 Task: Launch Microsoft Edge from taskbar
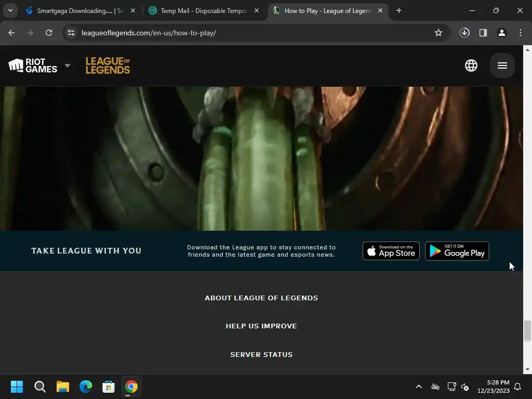86,387
